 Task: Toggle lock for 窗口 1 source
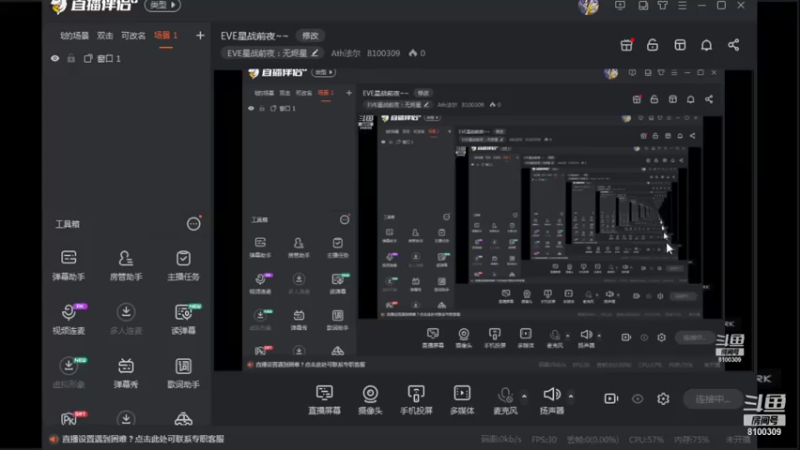coord(71,59)
